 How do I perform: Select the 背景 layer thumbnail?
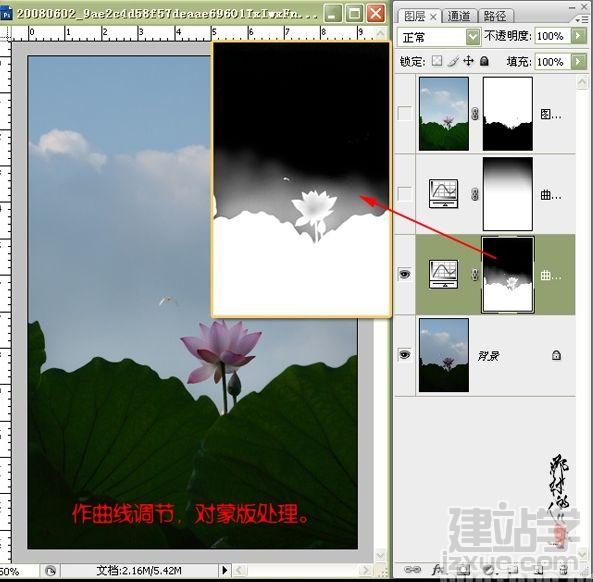444,355
